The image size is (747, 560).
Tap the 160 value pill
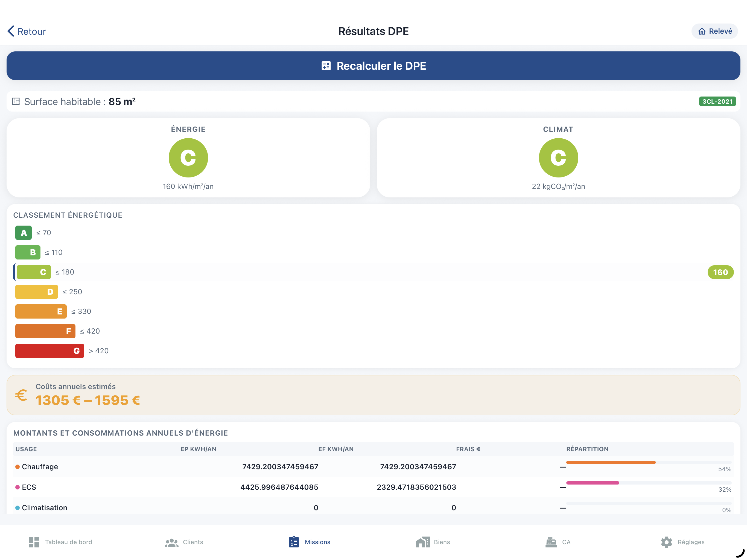(x=720, y=272)
